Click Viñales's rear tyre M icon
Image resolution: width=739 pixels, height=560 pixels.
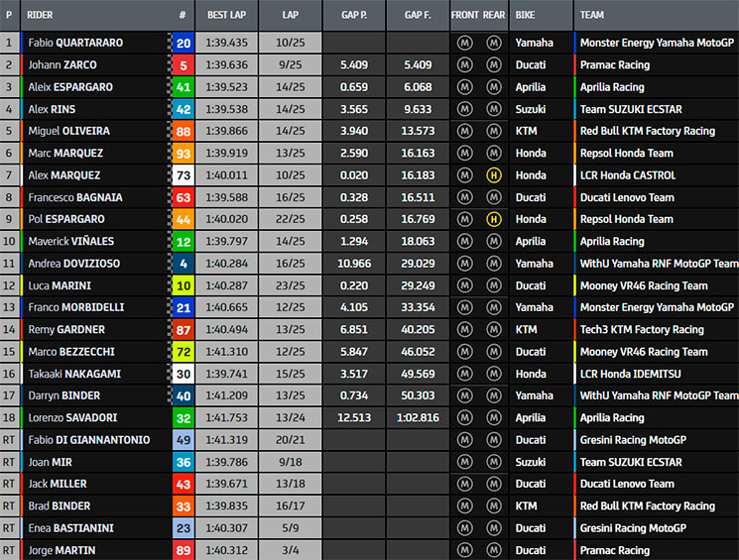pos(493,241)
